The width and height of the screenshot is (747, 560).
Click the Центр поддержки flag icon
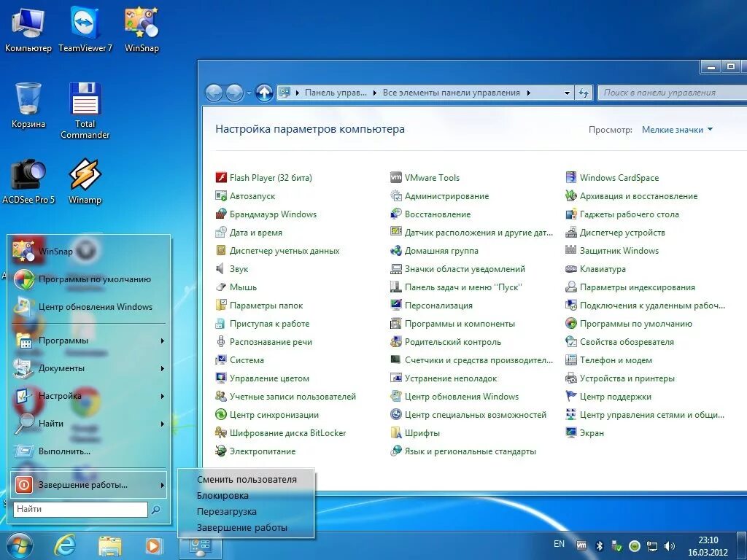570,396
